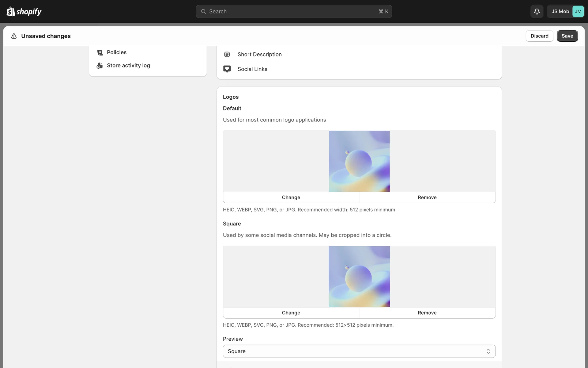This screenshot has height=368, width=588.
Task: Click the search magnifier icon
Action: click(203, 11)
